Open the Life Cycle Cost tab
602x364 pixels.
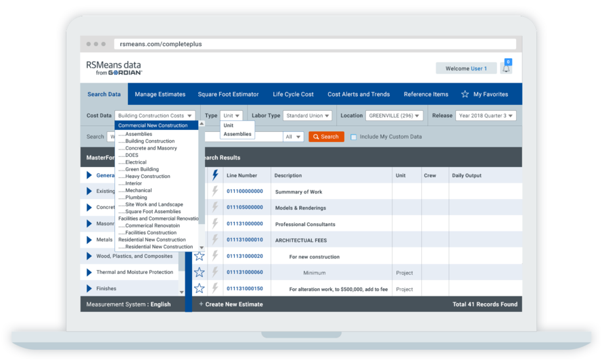click(294, 94)
